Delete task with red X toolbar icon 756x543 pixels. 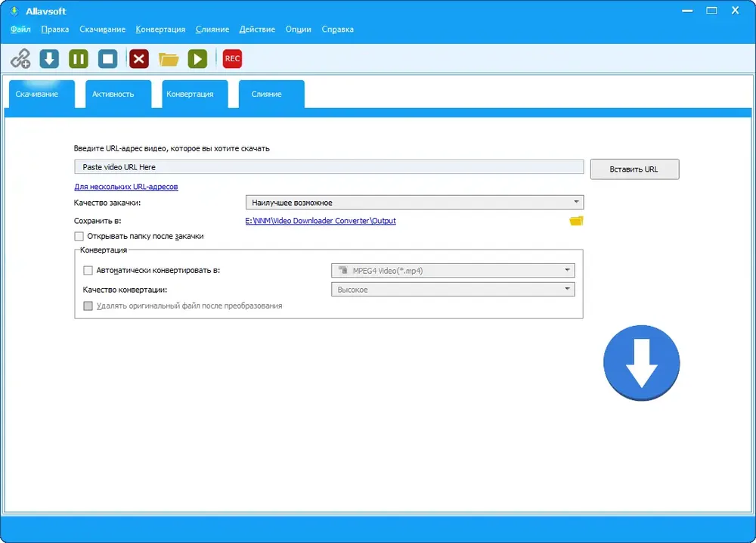[139, 59]
